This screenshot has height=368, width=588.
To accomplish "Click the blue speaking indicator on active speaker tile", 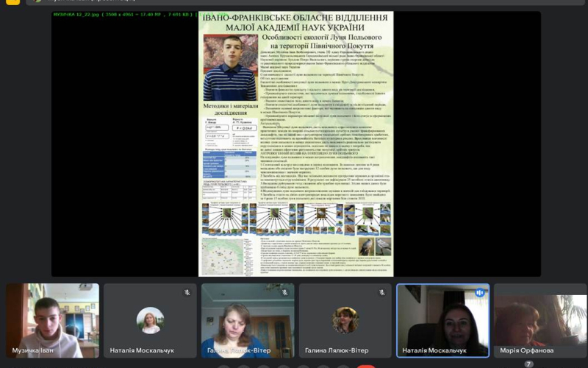I will [x=479, y=292].
